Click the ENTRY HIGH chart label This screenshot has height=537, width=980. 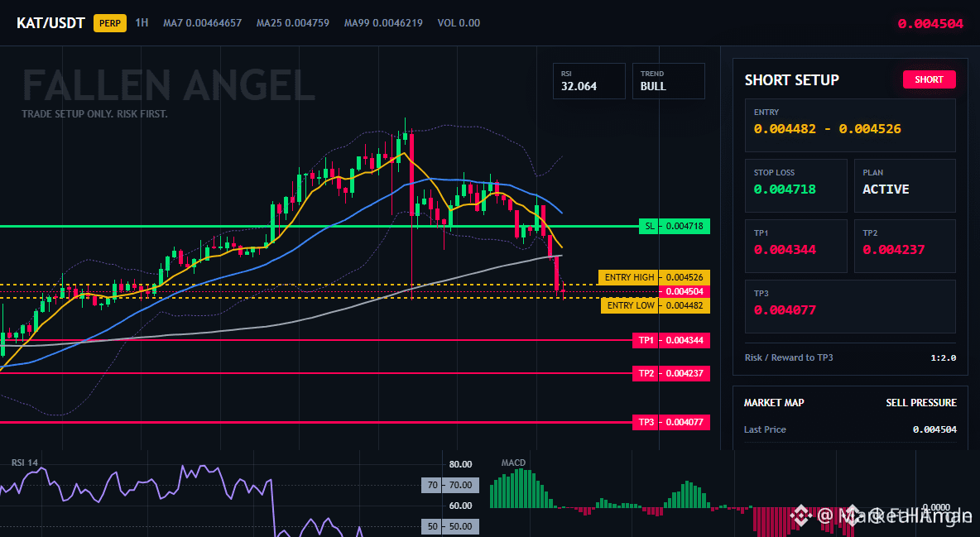654,277
